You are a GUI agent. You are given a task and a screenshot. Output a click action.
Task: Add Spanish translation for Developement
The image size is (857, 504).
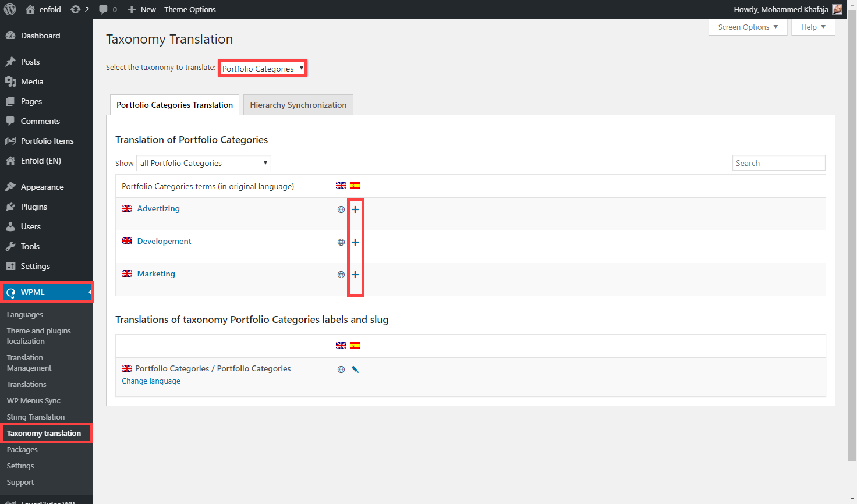[355, 242]
